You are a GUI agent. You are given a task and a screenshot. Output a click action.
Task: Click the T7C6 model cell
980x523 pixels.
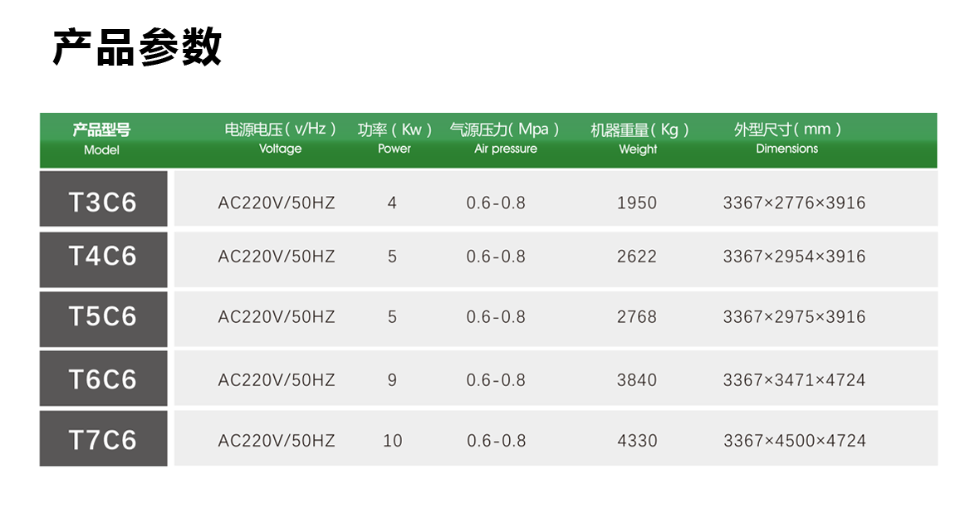click(103, 438)
